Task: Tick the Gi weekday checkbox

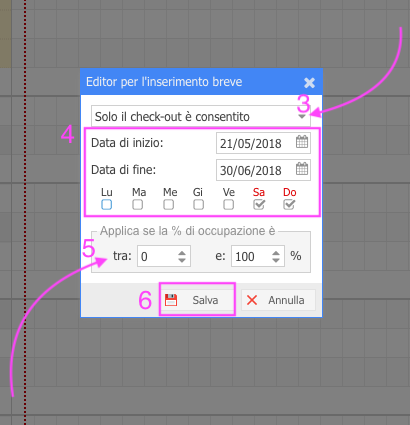Action: [x=198, y=204]
